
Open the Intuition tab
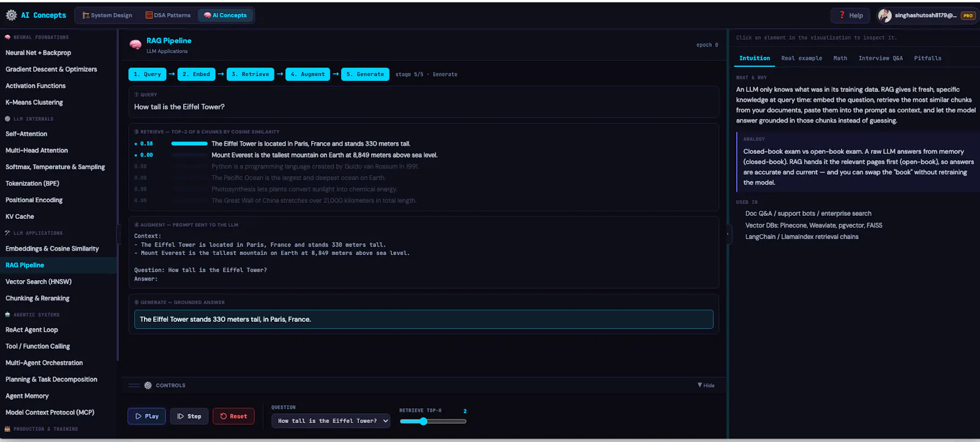pyautogui.click(x=755, y=58)
